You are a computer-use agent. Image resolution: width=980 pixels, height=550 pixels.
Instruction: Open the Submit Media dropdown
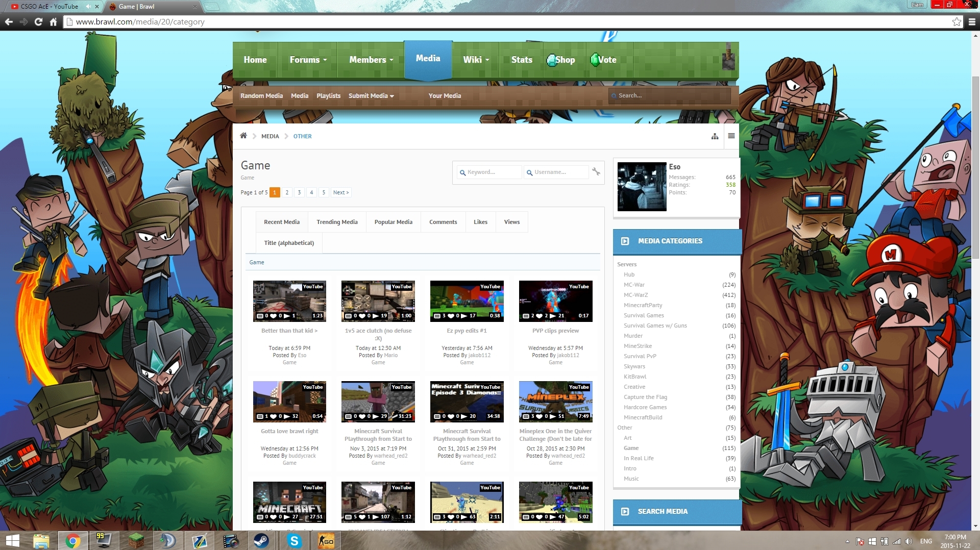coord(371,95)
